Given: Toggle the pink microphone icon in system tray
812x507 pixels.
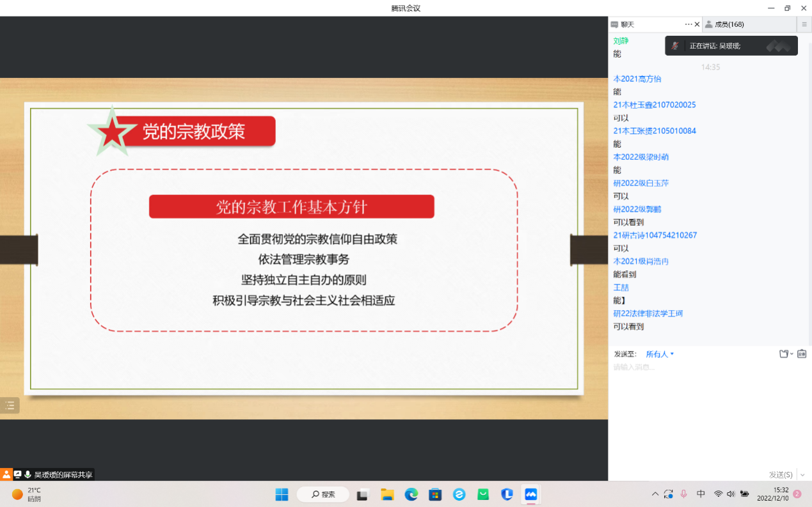Looking at the screenshot, I should 684,494.
